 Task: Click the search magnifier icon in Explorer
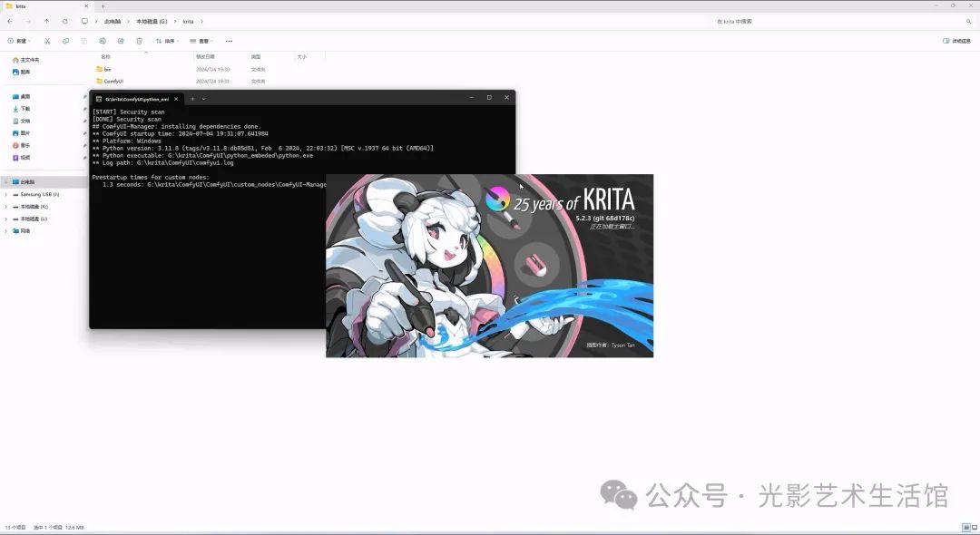click(x=969, y=21)
